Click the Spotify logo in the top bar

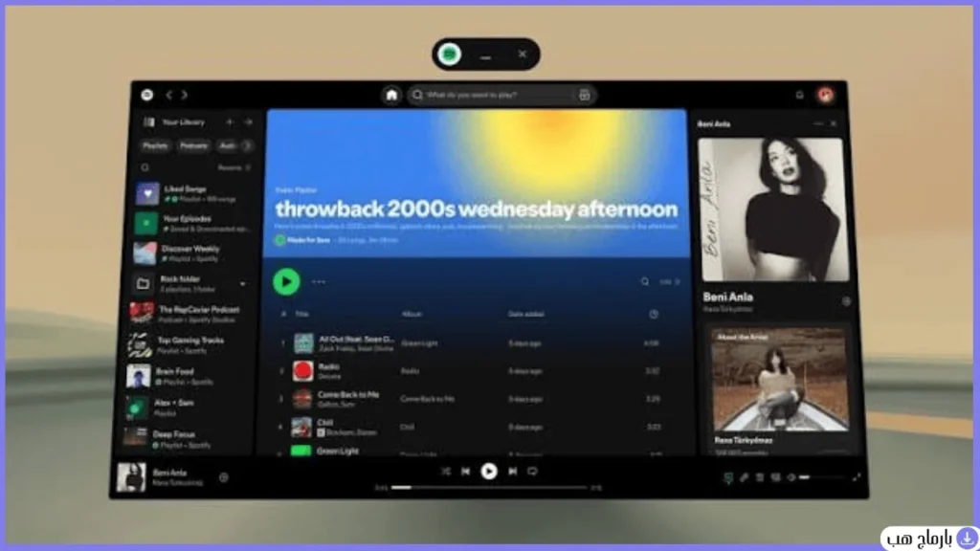[146, 95]
